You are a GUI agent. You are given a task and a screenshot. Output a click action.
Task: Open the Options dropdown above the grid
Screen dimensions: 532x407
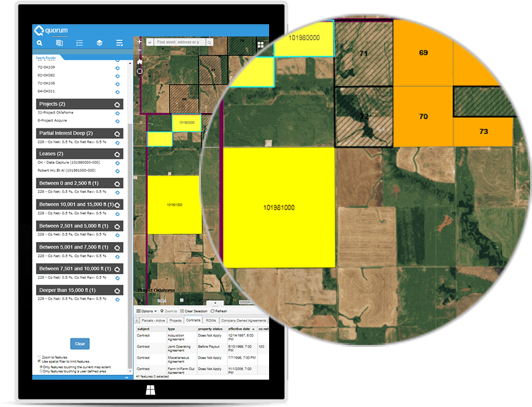click(146, 311)
